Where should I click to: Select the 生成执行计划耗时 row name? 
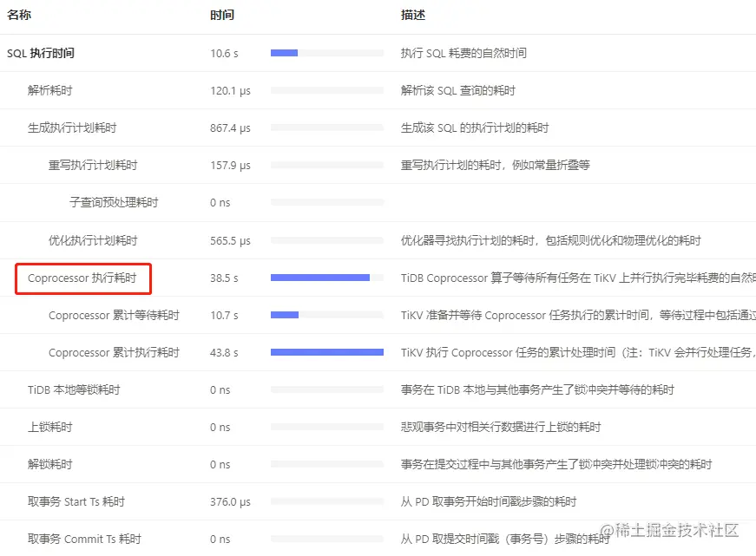[72, 128]
